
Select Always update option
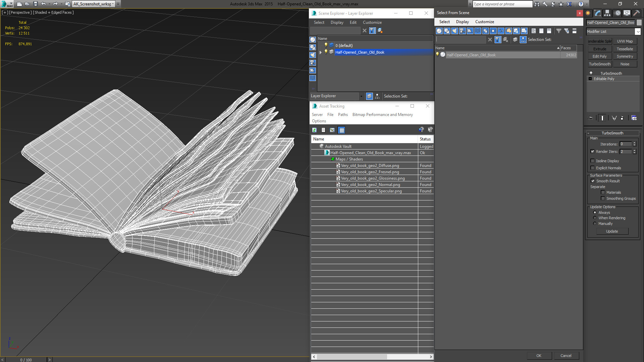(x=595, y=213)
